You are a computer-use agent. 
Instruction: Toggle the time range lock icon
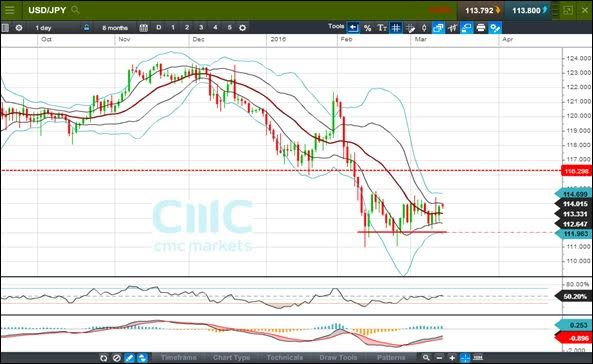click(x=87, y=28)
